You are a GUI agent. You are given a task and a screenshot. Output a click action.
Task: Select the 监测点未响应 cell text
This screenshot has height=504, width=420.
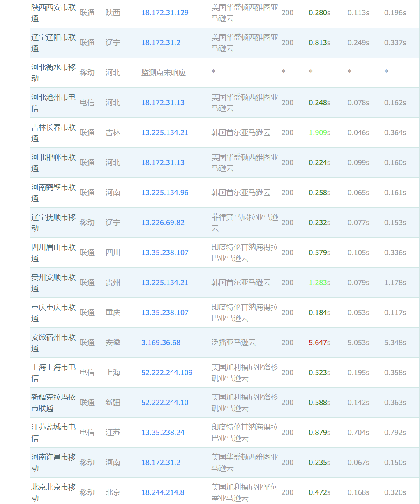point(164,73)
